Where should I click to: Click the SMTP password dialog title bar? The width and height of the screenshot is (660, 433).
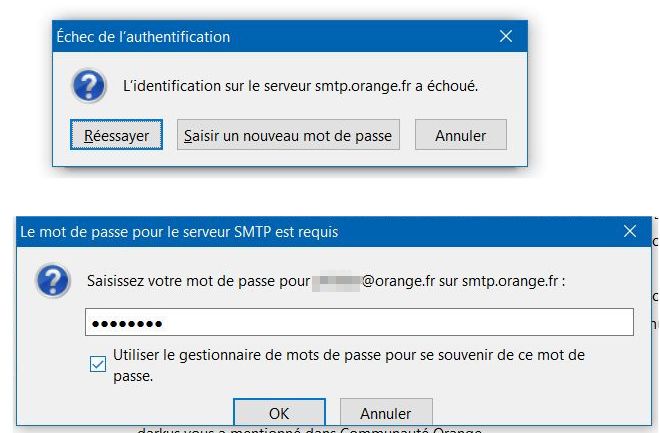pos(300,232)
